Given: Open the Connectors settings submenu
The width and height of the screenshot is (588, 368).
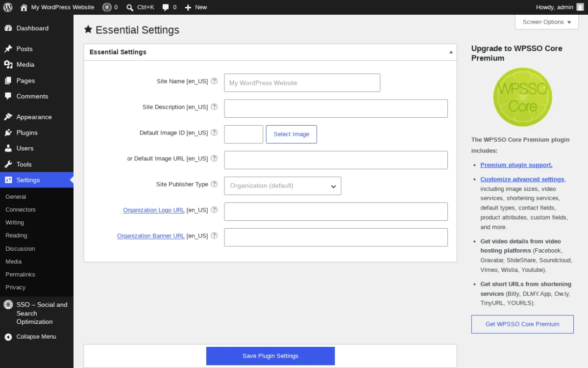Looking at the screenshot, I should pos(21,210).
